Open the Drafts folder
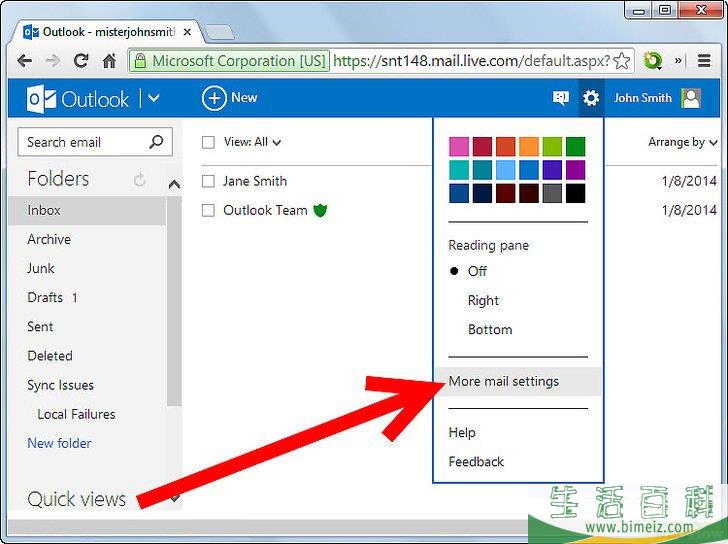This screenshot has height=544, width=728. coord(45,298)
